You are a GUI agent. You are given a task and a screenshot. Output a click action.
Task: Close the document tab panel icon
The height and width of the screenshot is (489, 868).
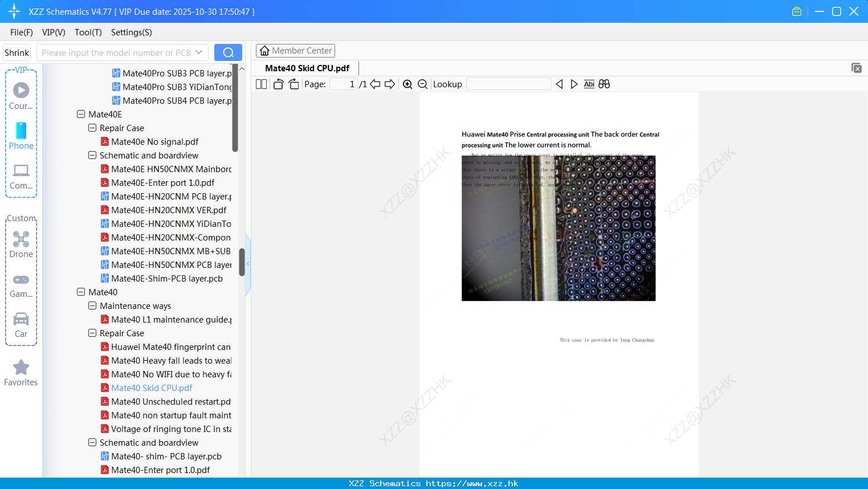857,68
